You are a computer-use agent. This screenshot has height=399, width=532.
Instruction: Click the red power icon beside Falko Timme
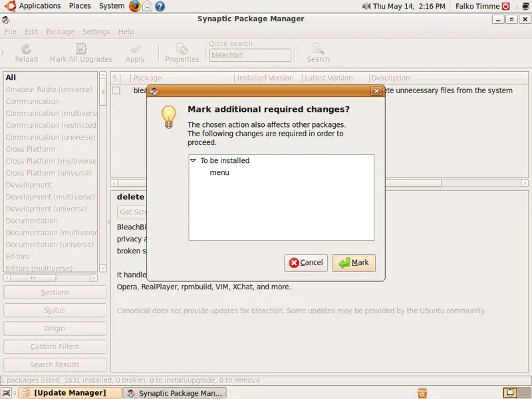point(506,6)
